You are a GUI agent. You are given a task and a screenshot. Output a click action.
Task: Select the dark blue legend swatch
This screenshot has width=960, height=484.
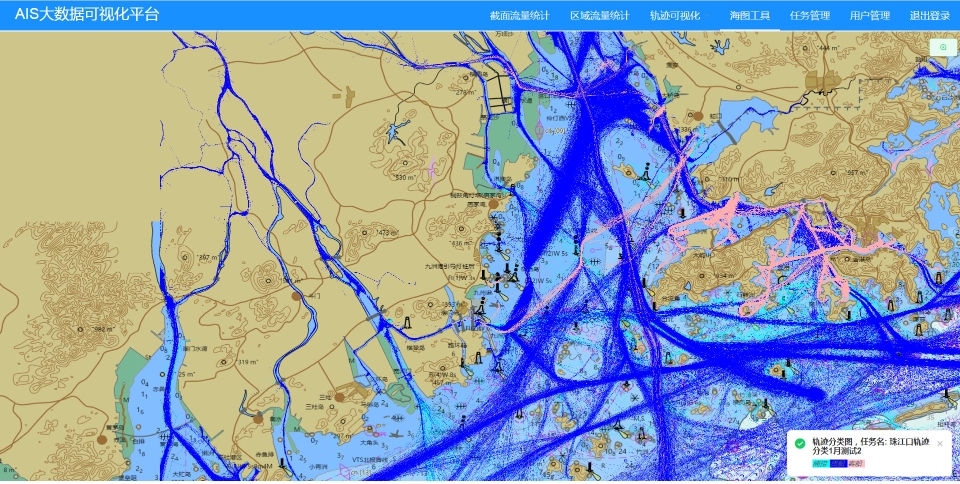(x=838, y=463)
